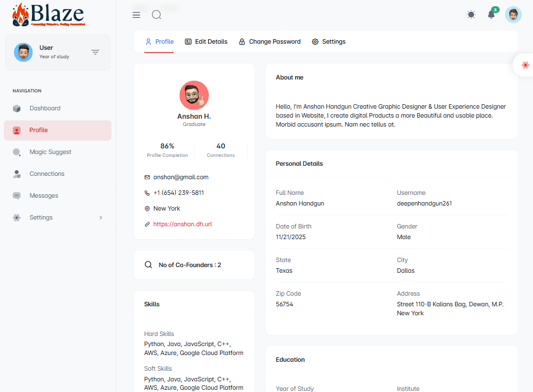Toggle the hamburger menu icon
533x392 pixels.
(136, 15)
